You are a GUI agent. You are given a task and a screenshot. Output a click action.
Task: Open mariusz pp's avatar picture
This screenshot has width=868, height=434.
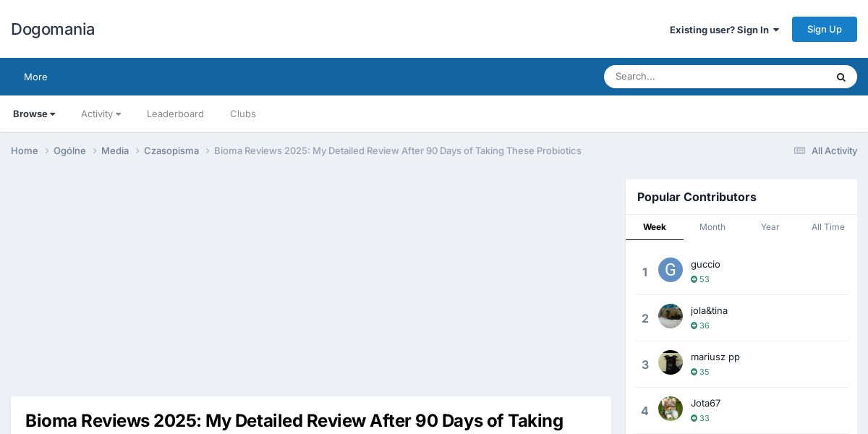coord(671,362)
